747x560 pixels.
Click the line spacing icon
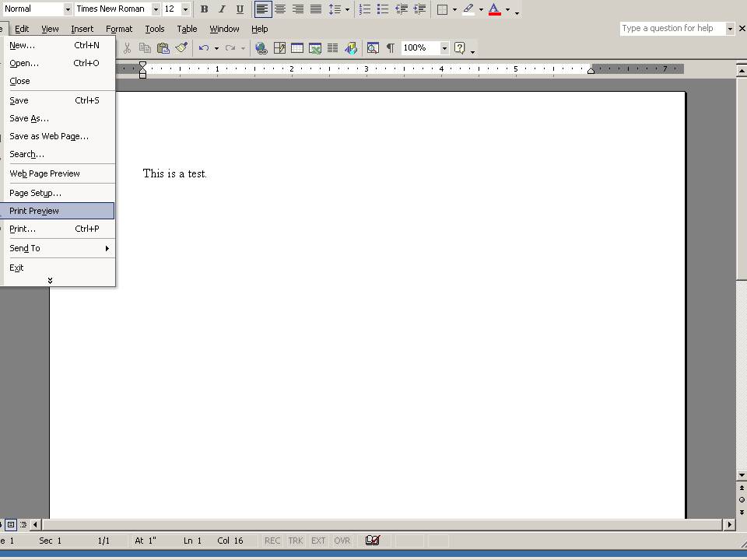click(x=335, y=9)
